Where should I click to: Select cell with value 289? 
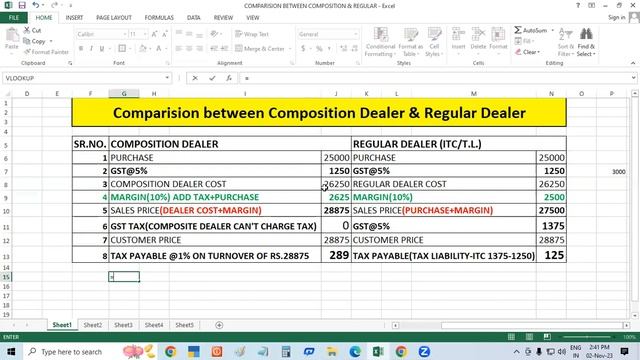(336, 255)
